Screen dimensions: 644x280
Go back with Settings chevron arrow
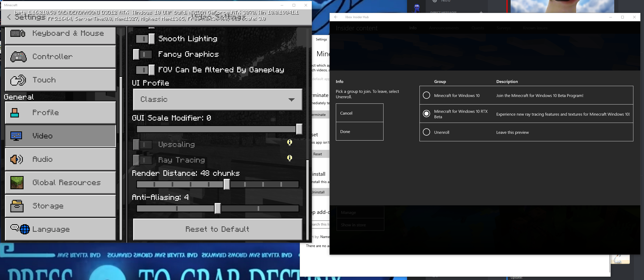[x=9, y=17]
